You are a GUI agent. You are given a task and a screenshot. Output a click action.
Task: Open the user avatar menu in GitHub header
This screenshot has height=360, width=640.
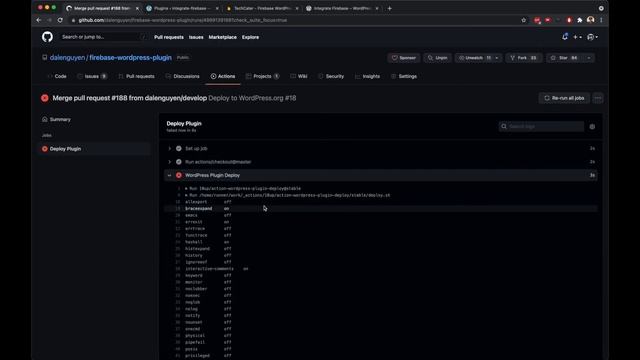click(592, 37)
